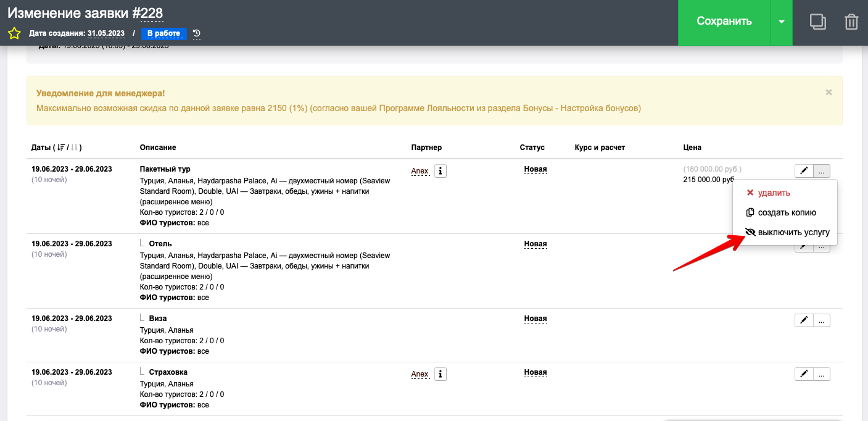
Task: Click price 215 000.00 руб
Action: pyautogui.click(x=709, y=180)
